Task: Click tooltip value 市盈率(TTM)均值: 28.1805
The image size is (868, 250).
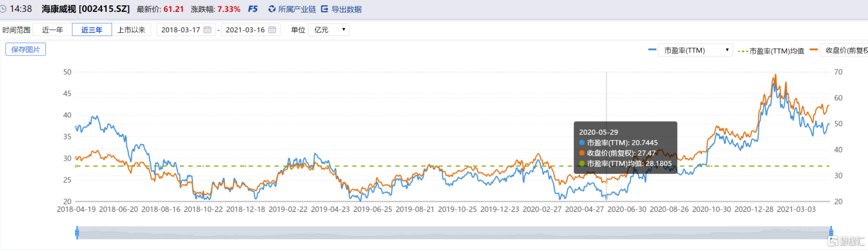Action: tap(630, 163)
